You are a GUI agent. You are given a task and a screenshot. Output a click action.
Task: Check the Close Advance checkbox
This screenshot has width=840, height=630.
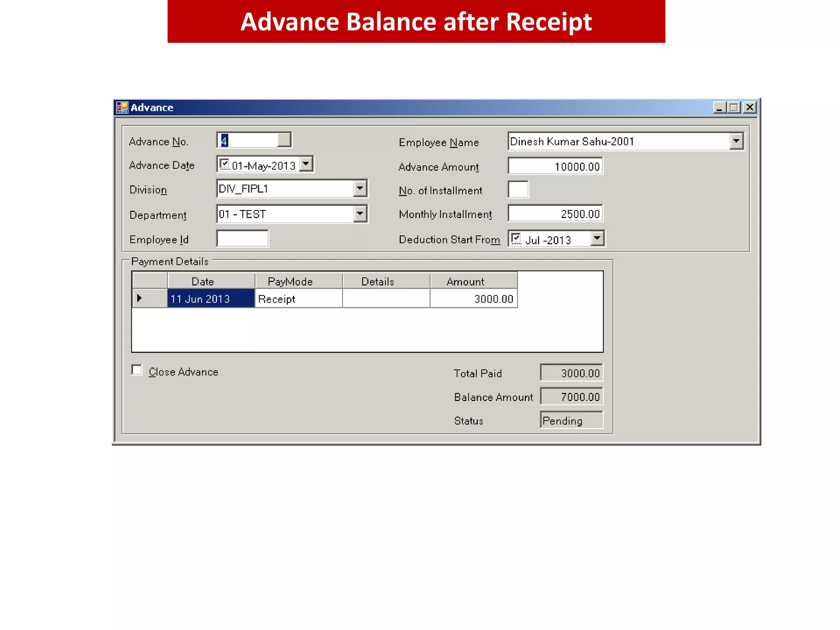137,370
